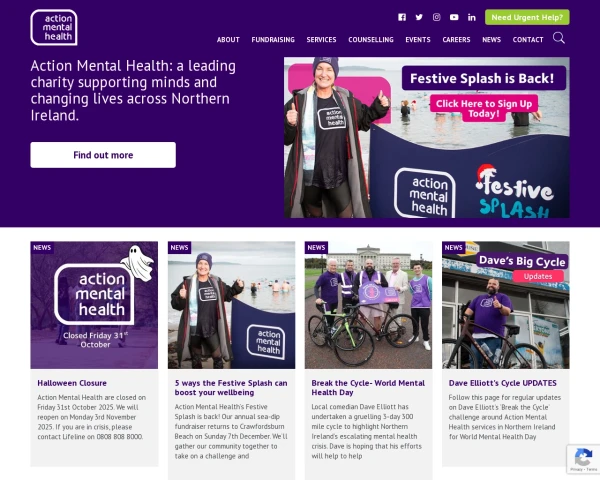Click the Find out more button
Screen dimensions: 600x480
(103, 155)
